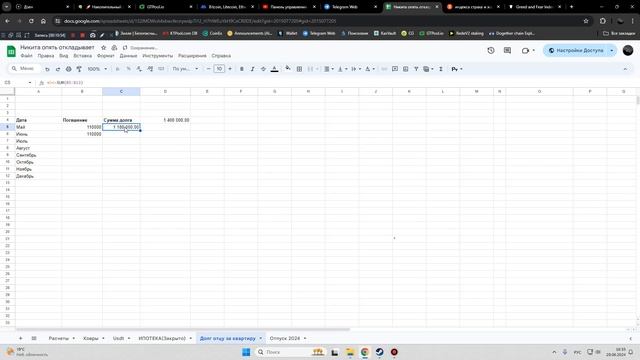Open the Расширения menu
640x360 pixels.
click(192, 56)
